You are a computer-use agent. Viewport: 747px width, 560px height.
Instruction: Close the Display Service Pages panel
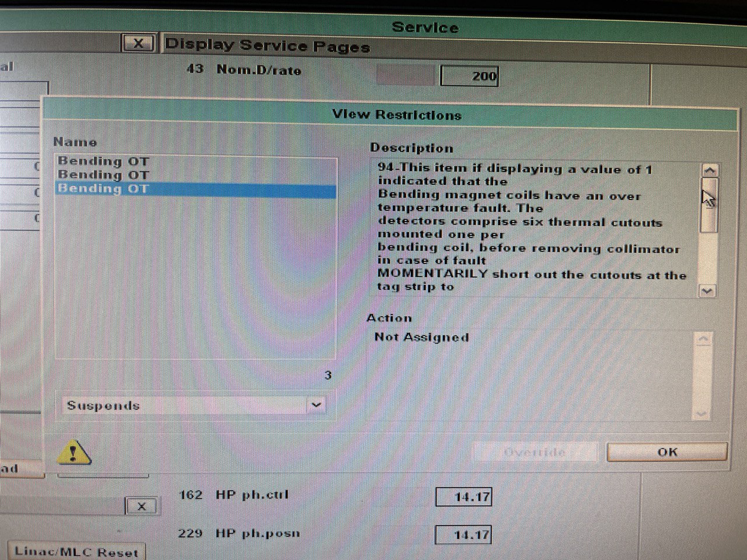click(138, 43)
